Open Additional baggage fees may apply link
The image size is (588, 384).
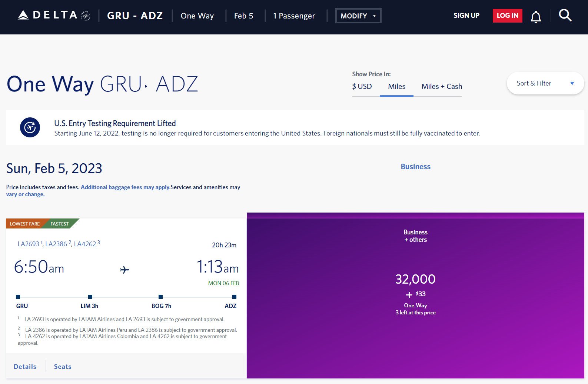[x=125, y=187]
